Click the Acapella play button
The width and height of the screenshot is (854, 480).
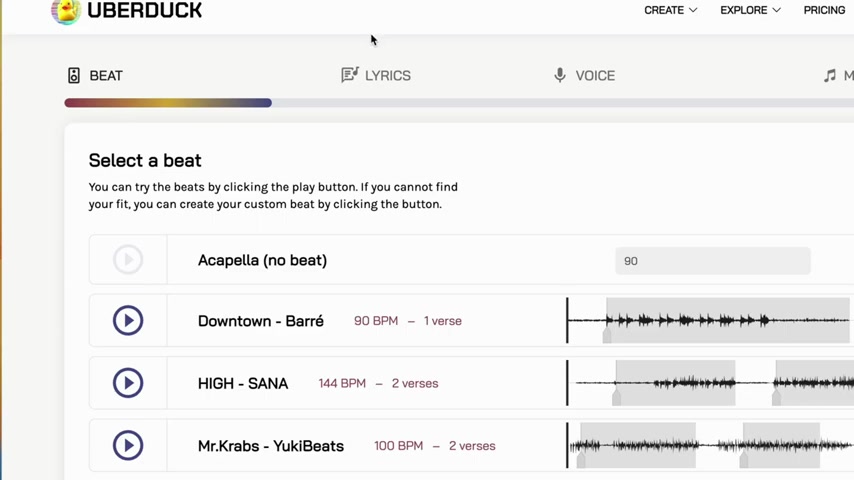(x=128, y=259)
